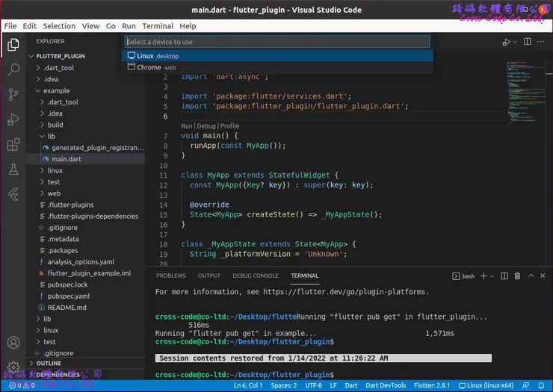The width and height of the screenshot is (553, 392).
Task: Open the new terminal launch profile dropdown
Action: tap(491, 276)
